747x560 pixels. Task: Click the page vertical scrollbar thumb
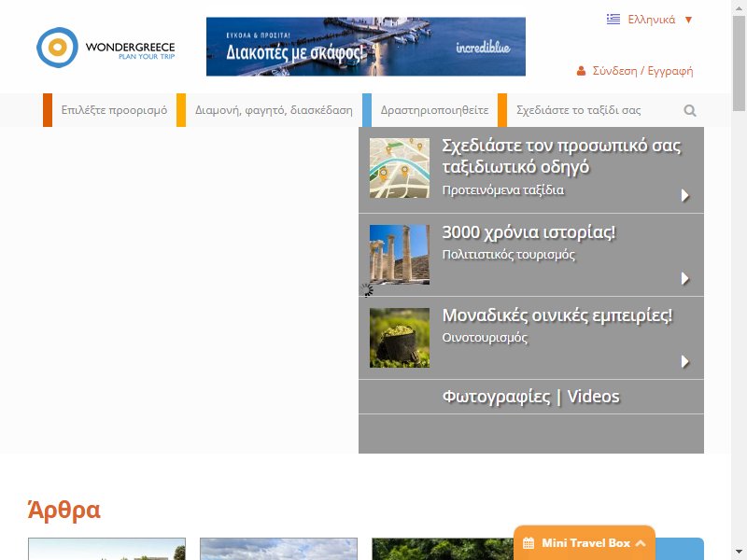point(739,63)
